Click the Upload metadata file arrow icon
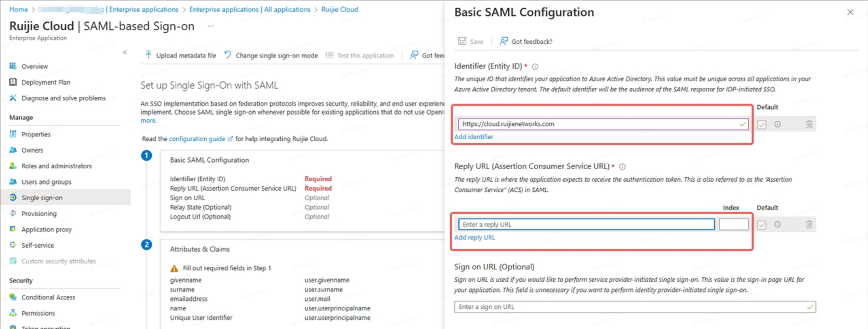 coord(148,55)
